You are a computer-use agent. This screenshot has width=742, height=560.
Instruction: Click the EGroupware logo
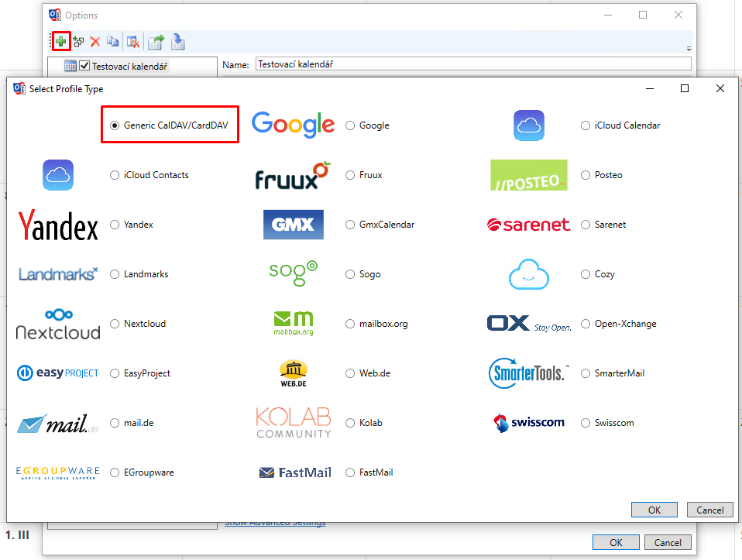pos(58,472)
